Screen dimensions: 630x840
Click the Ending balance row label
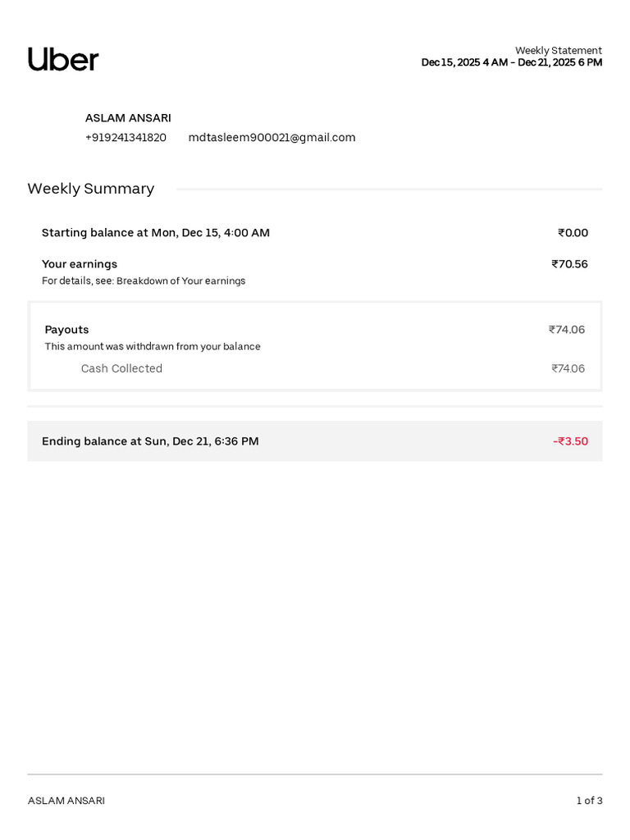pyautogui.click(x=150, y=441)
